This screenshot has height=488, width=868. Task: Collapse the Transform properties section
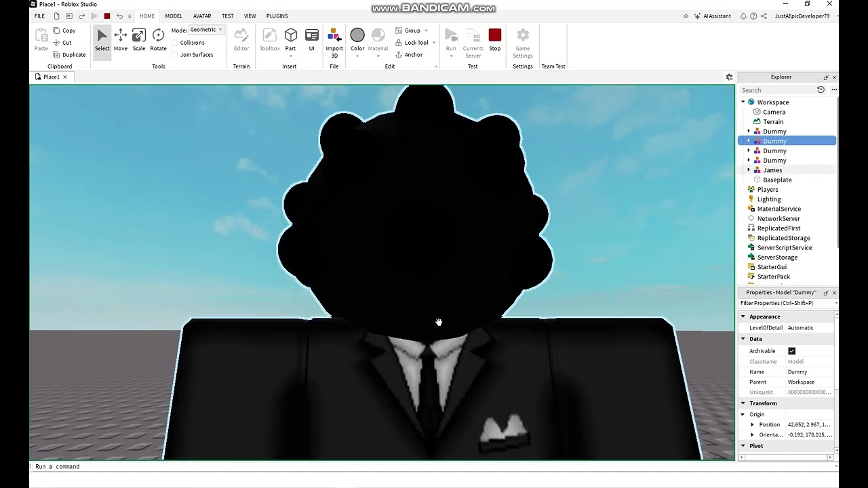[743, 403]
